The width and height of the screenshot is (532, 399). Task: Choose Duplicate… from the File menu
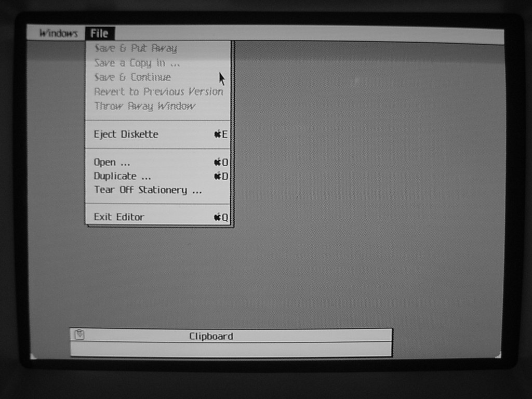(x=123, y=176)
